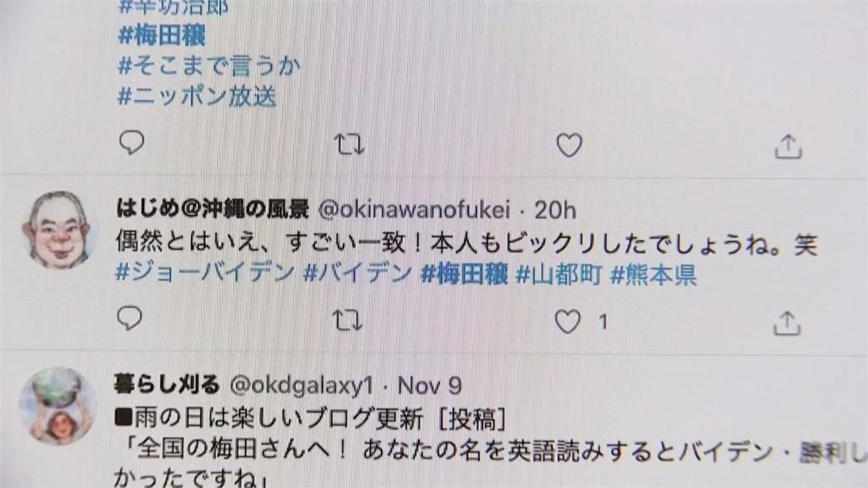The image size is (868, 488).
Task: Reply to the okinawanofukei tweet
Action: tap(130, 319)
